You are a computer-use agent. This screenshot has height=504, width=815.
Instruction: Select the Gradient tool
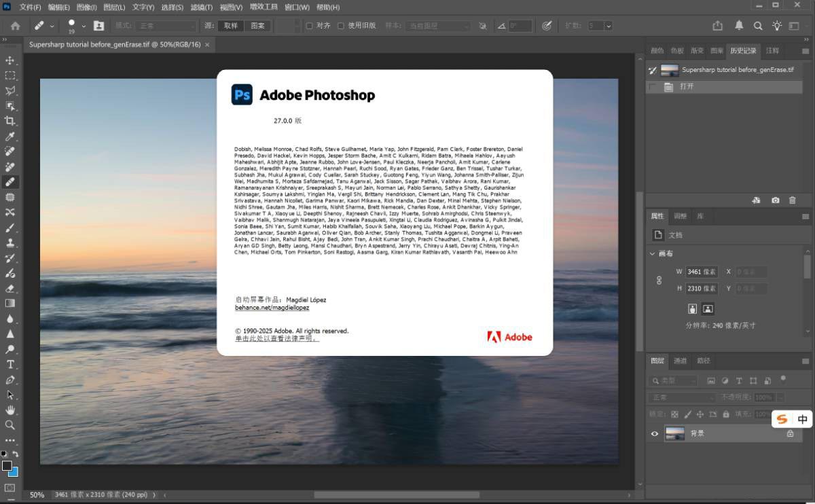click(x=10, y=304)
